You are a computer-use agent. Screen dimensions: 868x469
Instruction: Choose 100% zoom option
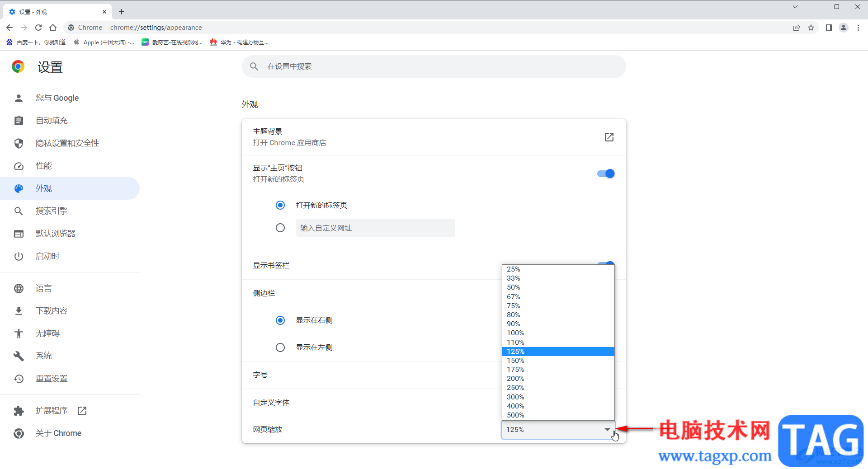pyautogui.click(x=558, y=333)
